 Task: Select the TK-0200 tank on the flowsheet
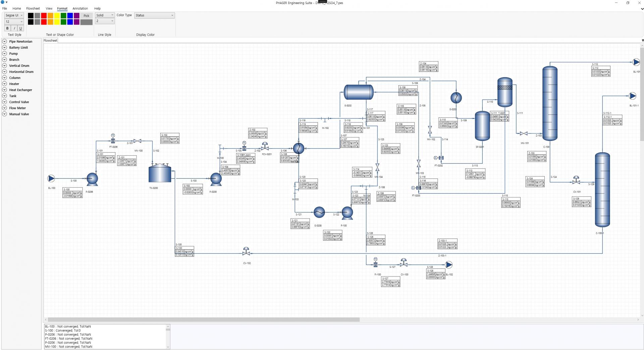click(160, 173)
